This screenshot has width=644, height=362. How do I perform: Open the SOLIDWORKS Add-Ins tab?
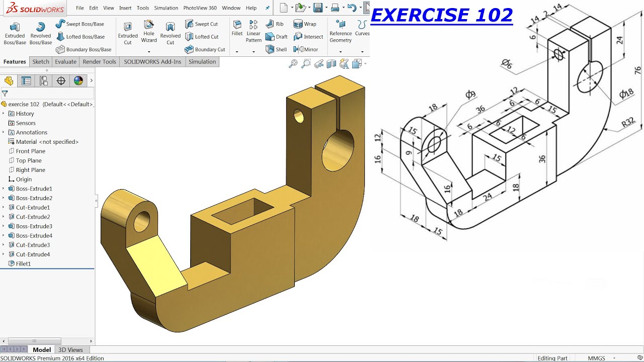pos(152,62)
